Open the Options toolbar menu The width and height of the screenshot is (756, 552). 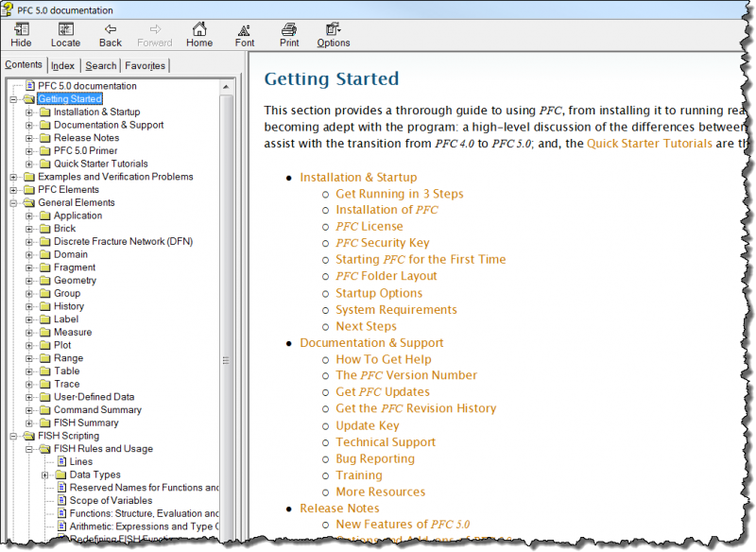[x=334, y=35]
